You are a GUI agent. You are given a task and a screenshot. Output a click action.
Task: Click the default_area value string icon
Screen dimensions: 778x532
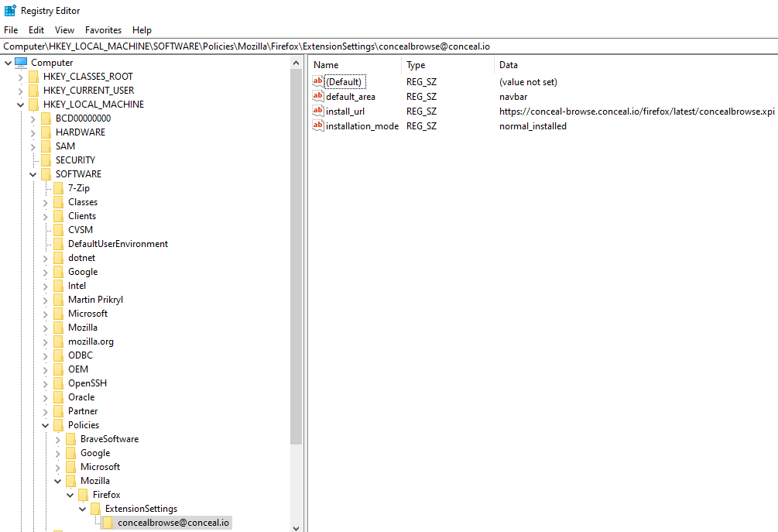point(318,96)
